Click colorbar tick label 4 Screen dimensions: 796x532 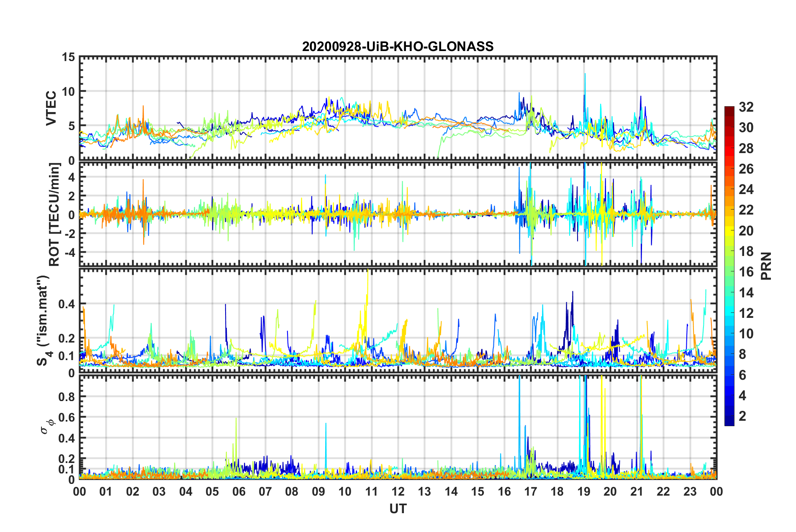pyautogui.click(x=742, y=396)
